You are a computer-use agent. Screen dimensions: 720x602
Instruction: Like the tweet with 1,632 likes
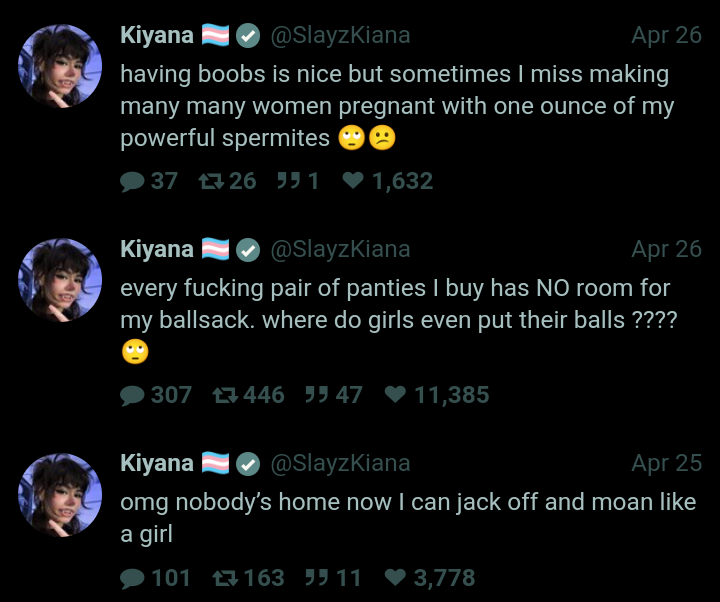tap(353, 181)
